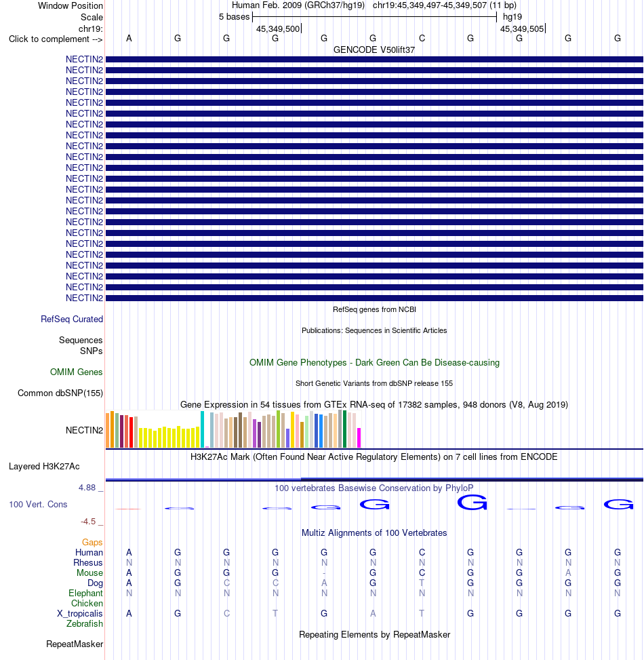Click the Dog species row label
Viewport: 644px width, 660px height.
pyautogui.click(x=95, y=583)
